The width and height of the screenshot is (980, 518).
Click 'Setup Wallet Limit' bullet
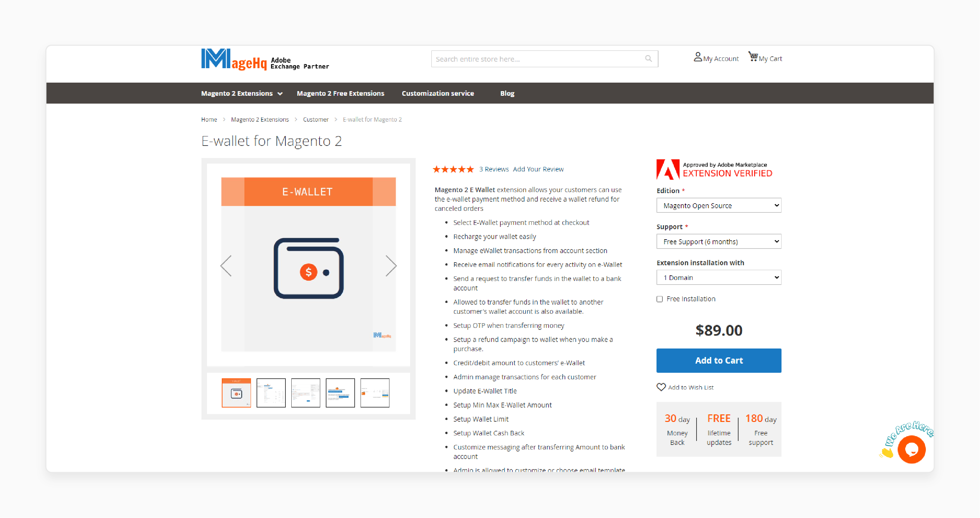point(481,419)
